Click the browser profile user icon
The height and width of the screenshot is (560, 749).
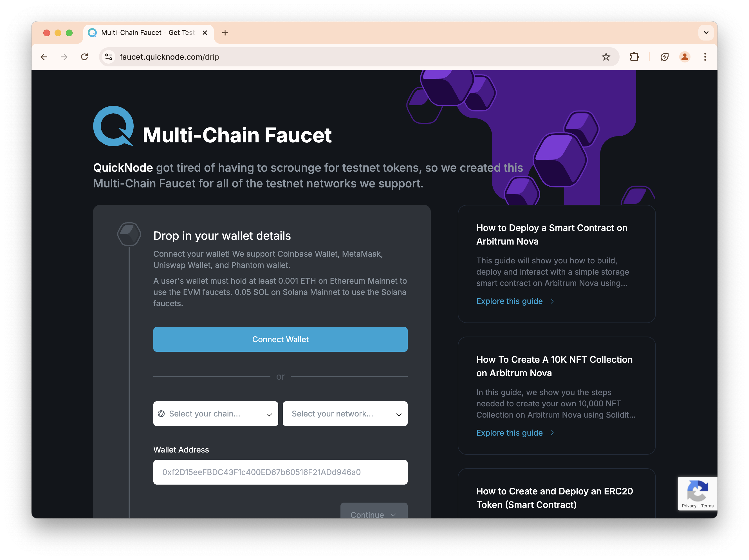coord(684,57)
